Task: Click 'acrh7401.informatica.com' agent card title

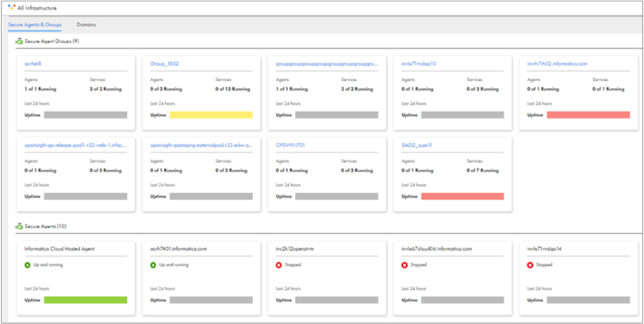Action: (178, 249)
